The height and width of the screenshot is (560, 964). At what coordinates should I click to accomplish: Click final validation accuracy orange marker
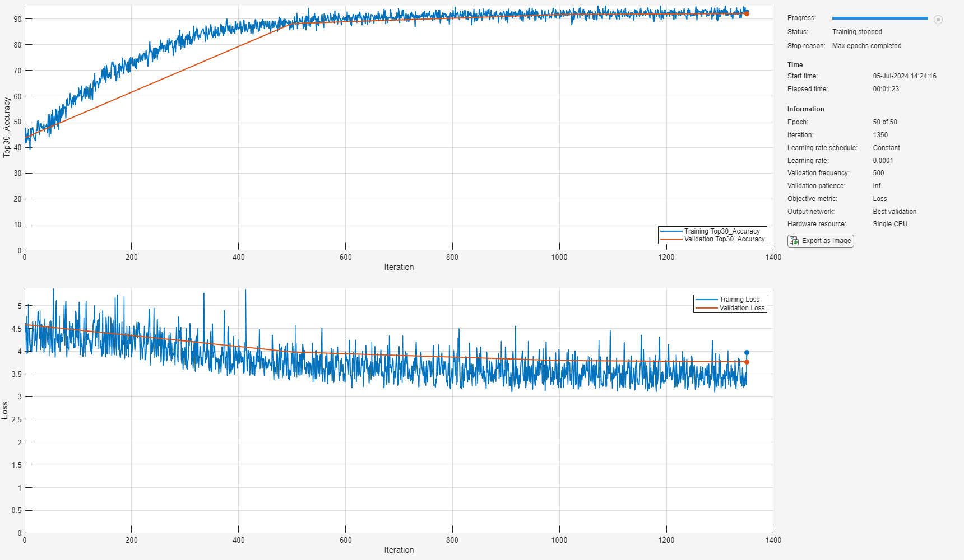point(747,13)
